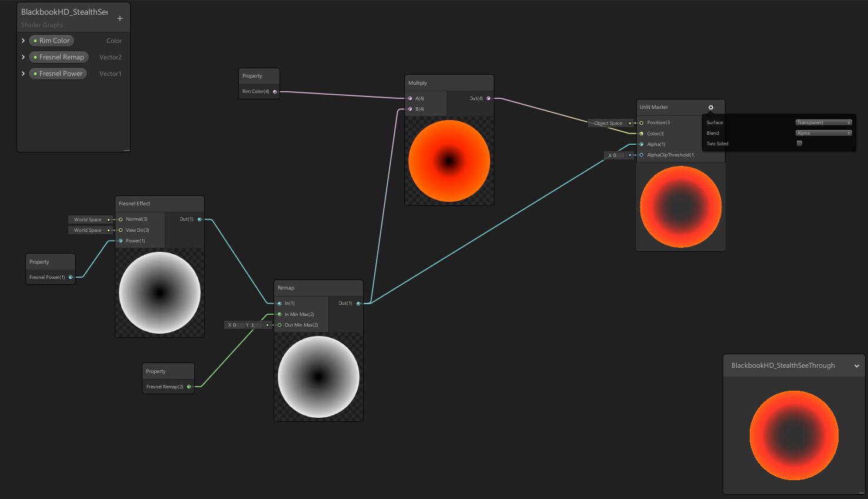Click the B(4) input port on Multiply
Viewport: 868px width, 499px height.
(410, 109)
